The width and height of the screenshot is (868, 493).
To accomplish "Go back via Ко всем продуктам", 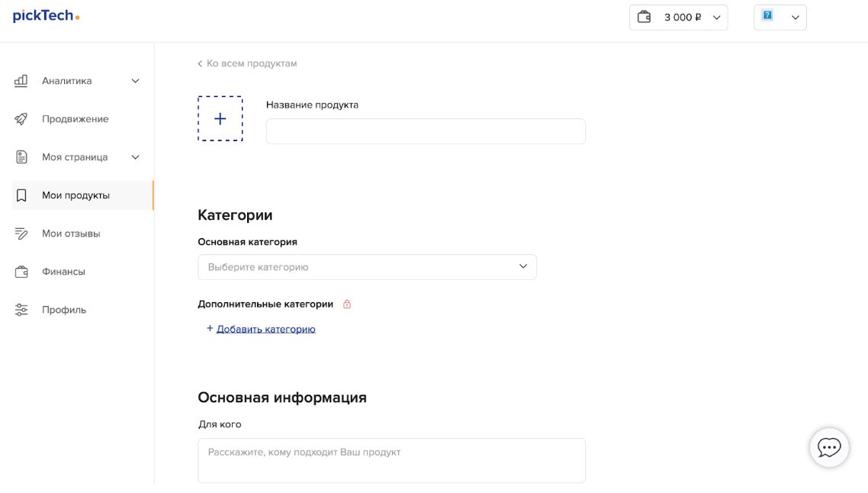I will coord(247,63).
